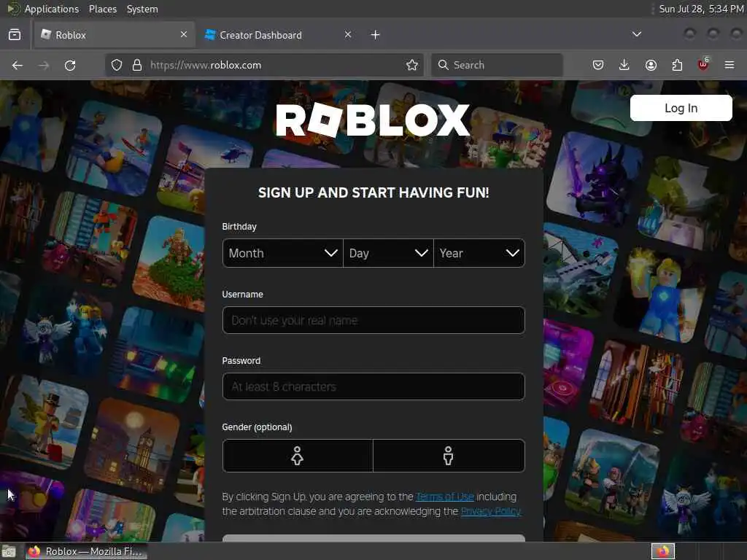Open the Applications menu
This screenshot has height=560, width=747.
coord(52,9)
